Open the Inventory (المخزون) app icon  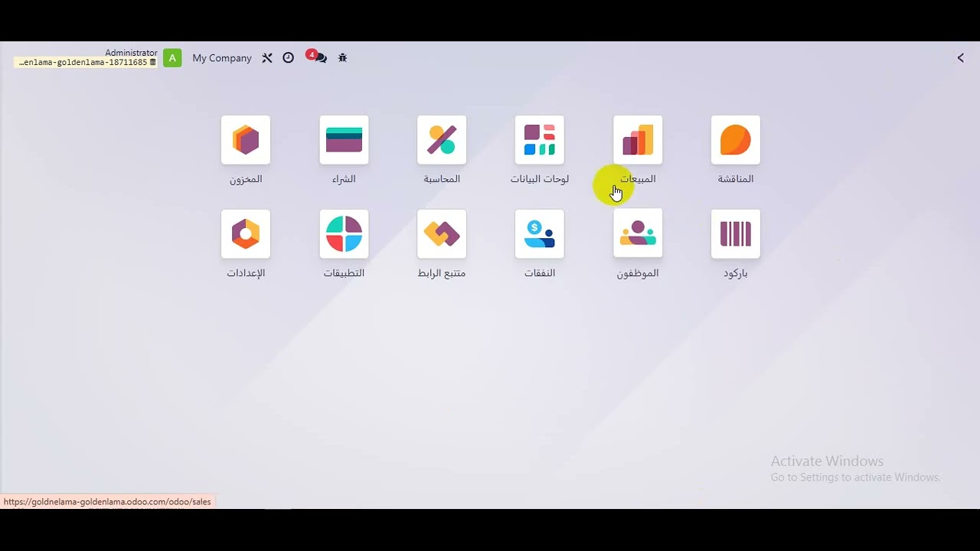click(x=246, y=140)
